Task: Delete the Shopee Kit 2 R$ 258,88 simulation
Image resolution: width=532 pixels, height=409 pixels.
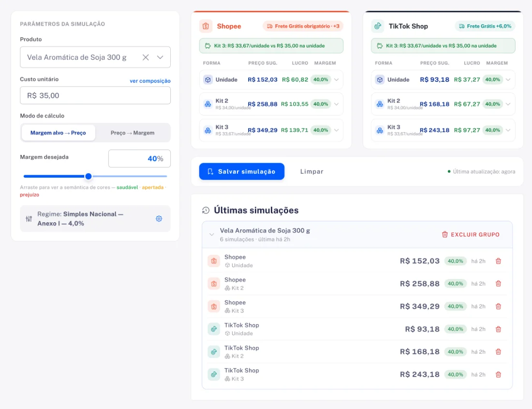Action: point(499,284)
